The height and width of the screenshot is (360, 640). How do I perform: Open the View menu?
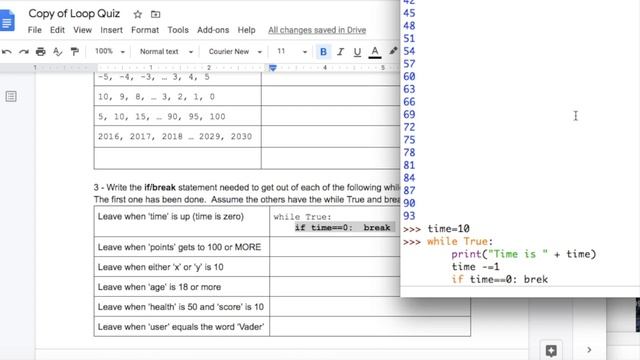click(x=82, y=30)
